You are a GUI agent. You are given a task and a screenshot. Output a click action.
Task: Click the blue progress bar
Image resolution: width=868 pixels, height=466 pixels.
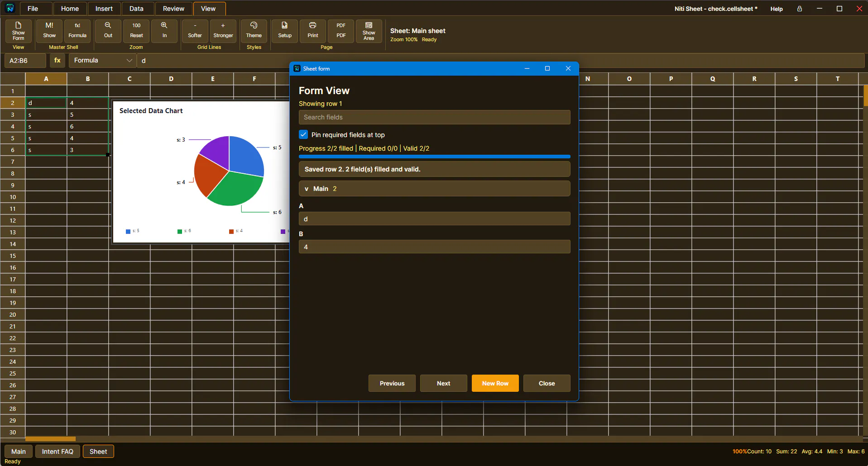[x=435, y=157]
